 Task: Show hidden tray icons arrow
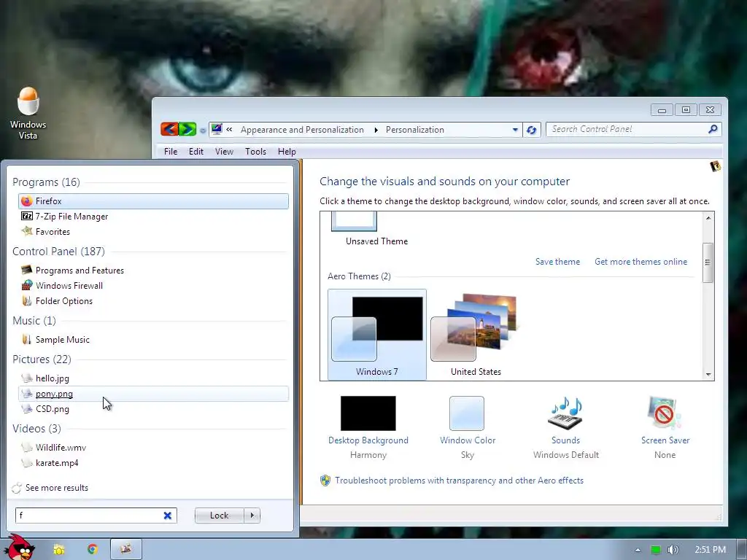[x=638, y=550]
